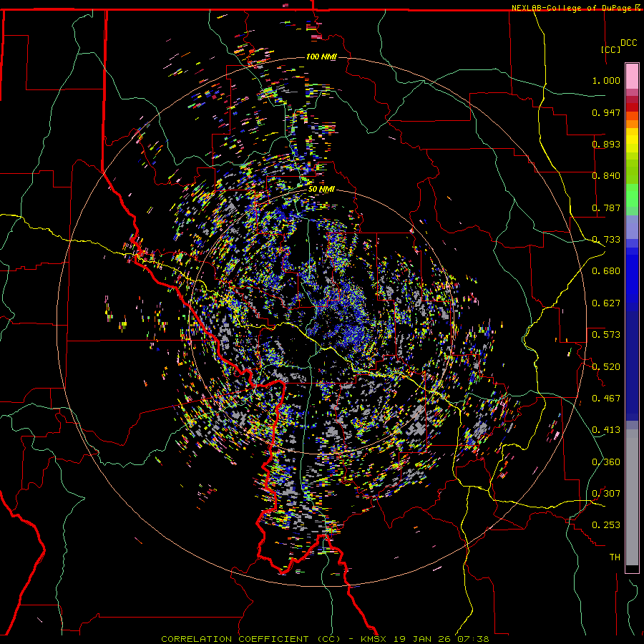Image resolution: width=644 pixels, height=644 pixels.
Task: Click the 07:38 timestamp
Action: tap(474, 639)
